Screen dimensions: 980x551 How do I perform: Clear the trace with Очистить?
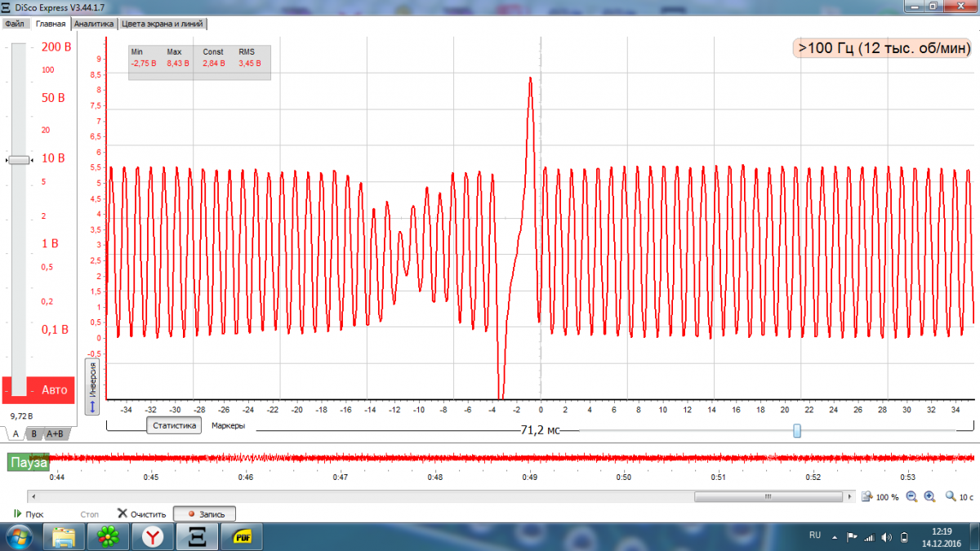pos(142,514)
